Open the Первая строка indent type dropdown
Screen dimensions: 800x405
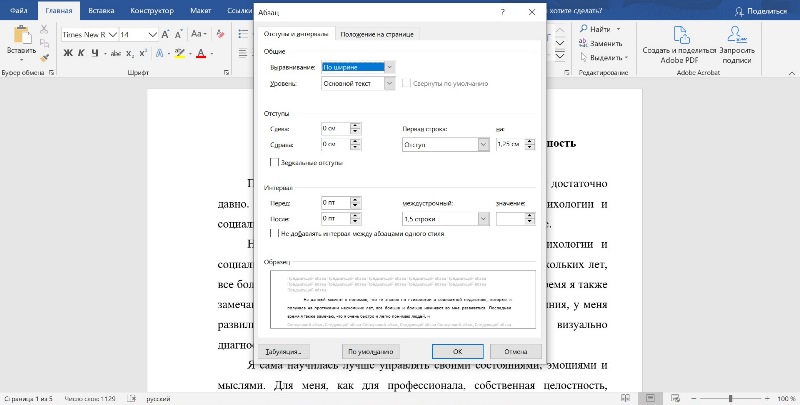click(483, 145)
